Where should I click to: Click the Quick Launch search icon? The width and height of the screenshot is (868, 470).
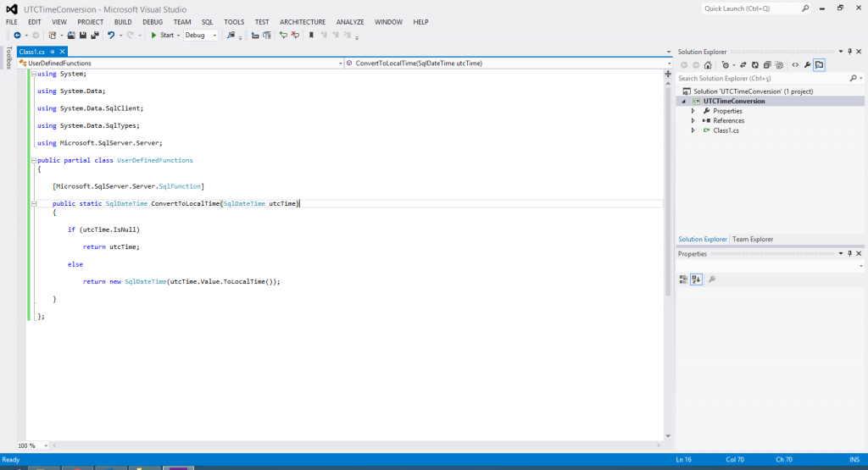(805, 8)
